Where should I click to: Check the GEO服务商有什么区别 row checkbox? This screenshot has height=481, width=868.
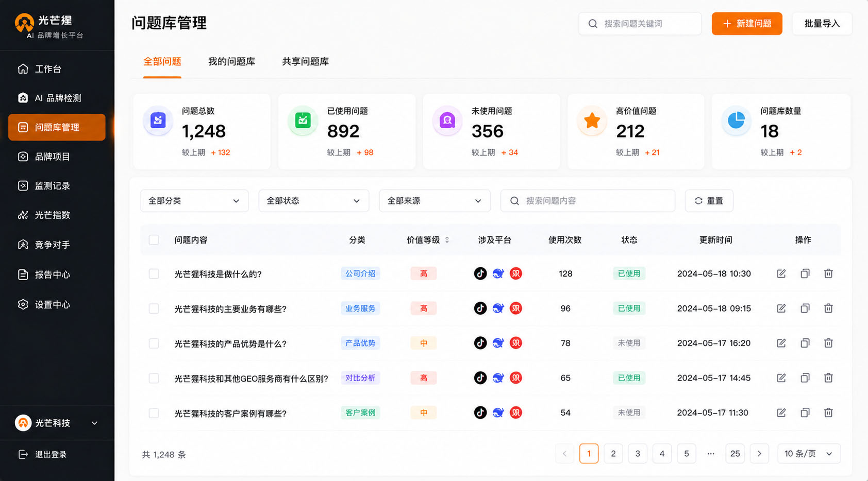[154, 378]
